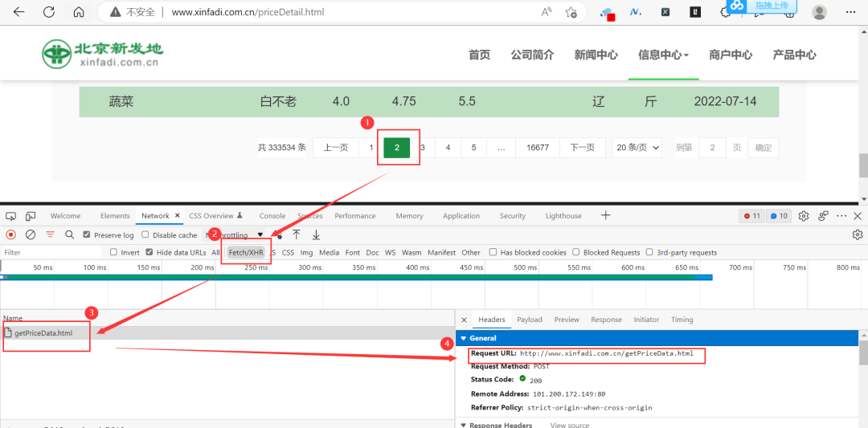Go to page 4 of price list
868x428 pixels.
(448, 148)
